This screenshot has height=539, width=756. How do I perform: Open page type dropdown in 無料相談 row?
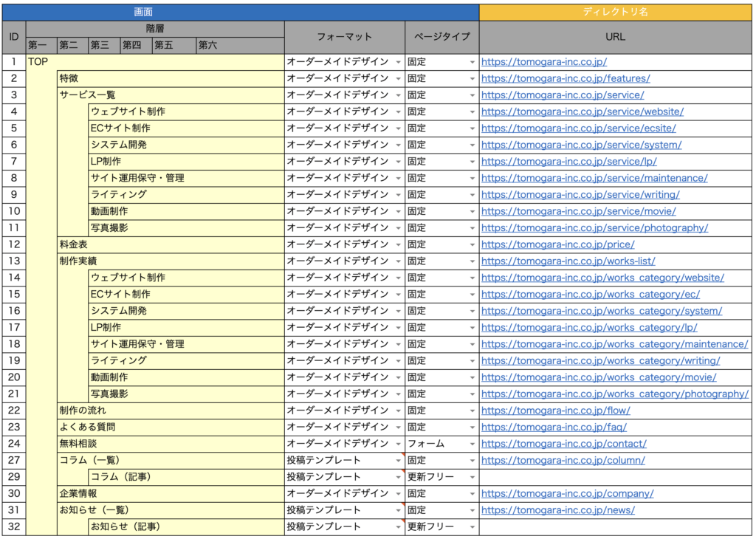(x=472, y=444)
